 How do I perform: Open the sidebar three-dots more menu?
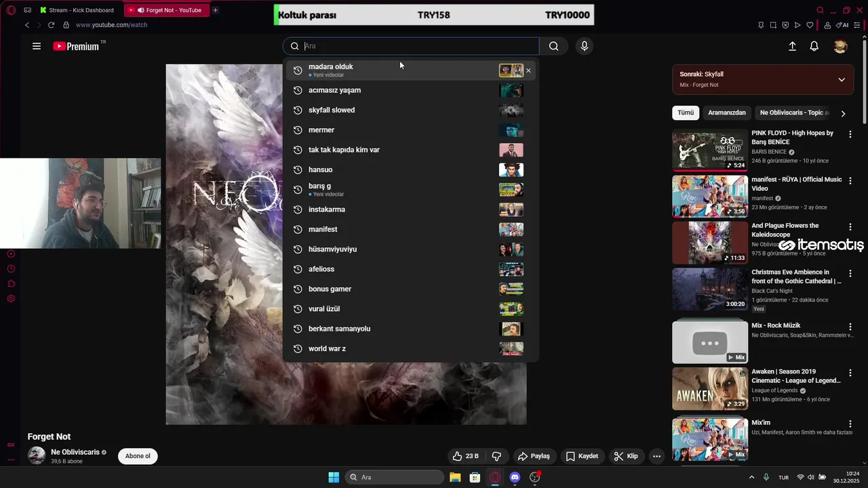(x=11, y=460)
